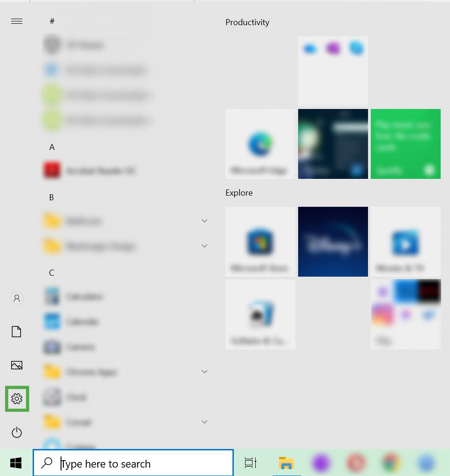Click the purple round taskbar icon
The height and width of the screenshot is (476, 450).
pyautogui.click(x=321, y=463)
